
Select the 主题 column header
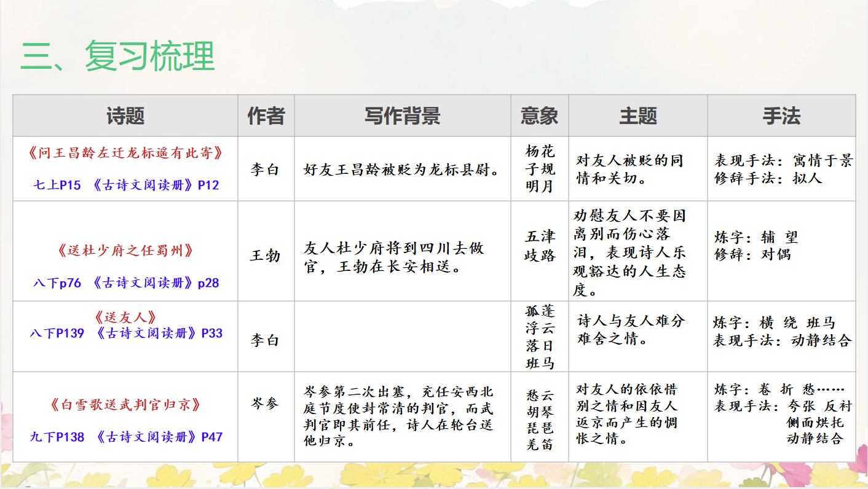coord(637,115)
